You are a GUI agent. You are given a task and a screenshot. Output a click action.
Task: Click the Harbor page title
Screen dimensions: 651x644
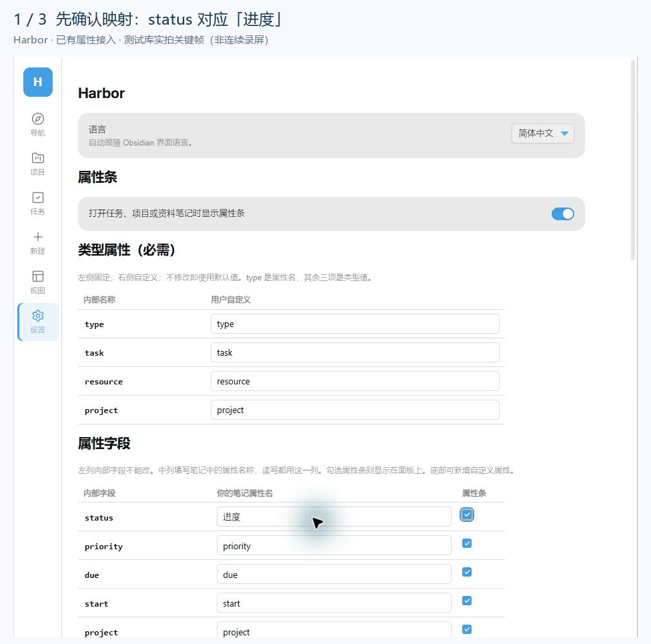(101, 93)
